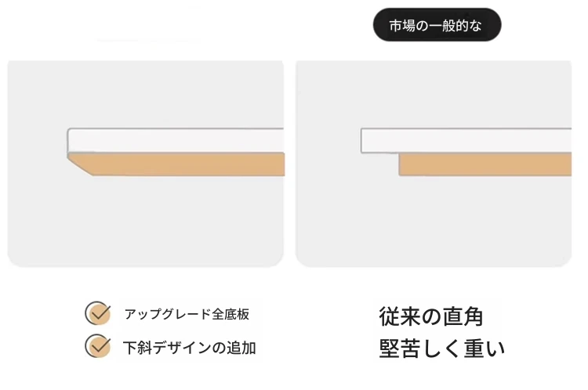Image resolution: width=588 pixels, height=390 pixels.
Task: Click the left end of the right white tabletop
Action: pyautogui.click(x=363, y=140)
